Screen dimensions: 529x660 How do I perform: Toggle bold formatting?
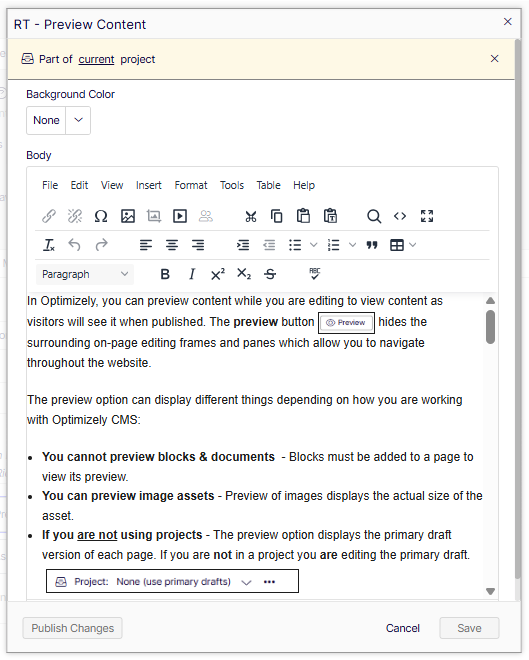(x=165, y=274)
